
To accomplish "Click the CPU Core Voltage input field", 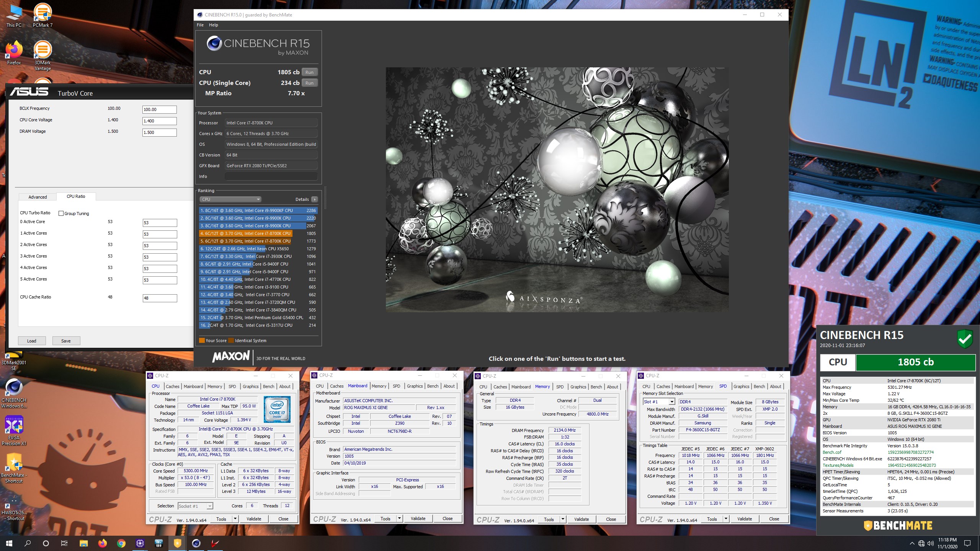I will pos(159,121).
